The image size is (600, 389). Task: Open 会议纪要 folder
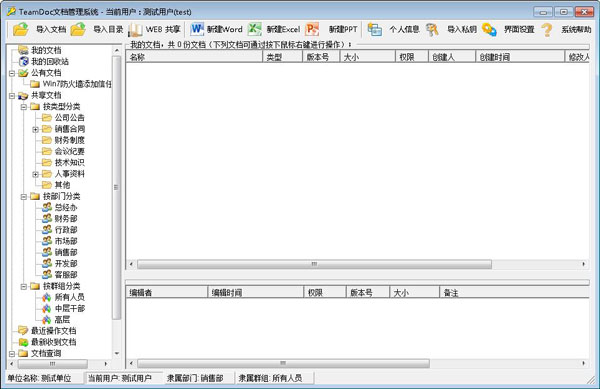click(x=69, y=151)
